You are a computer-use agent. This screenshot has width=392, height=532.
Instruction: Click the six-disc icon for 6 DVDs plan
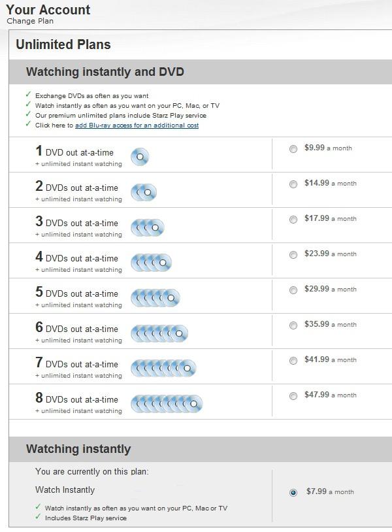coord(159,333)
